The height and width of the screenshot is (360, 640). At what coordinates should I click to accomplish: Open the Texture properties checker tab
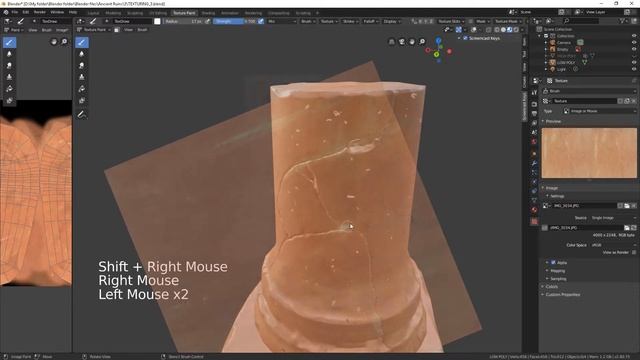(x=534, y=221)
